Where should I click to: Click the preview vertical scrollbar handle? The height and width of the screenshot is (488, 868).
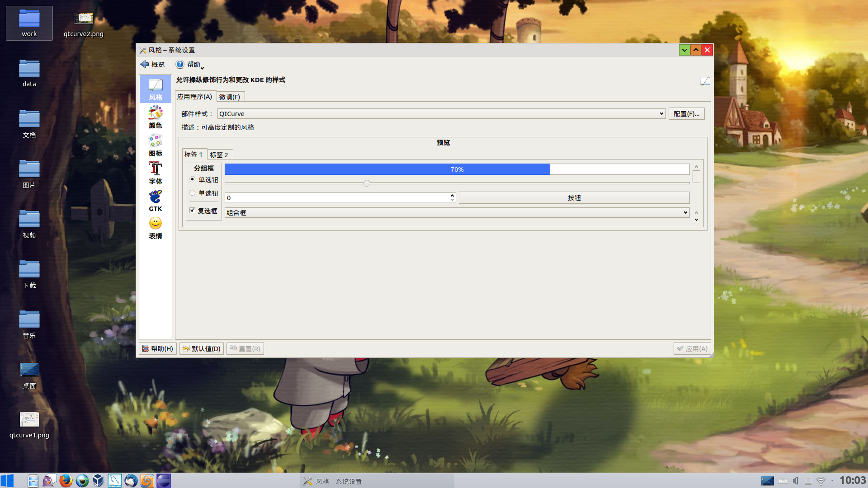point(697,177)
